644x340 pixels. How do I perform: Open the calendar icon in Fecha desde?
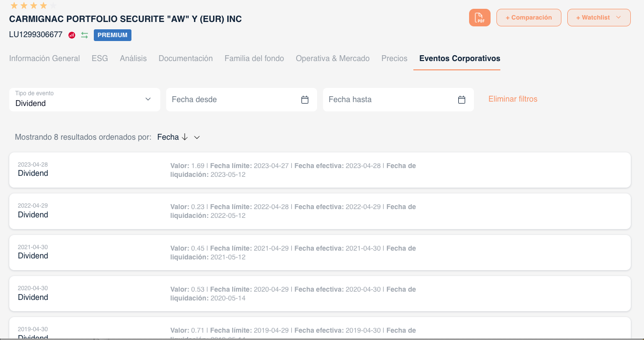coord(305,100)
